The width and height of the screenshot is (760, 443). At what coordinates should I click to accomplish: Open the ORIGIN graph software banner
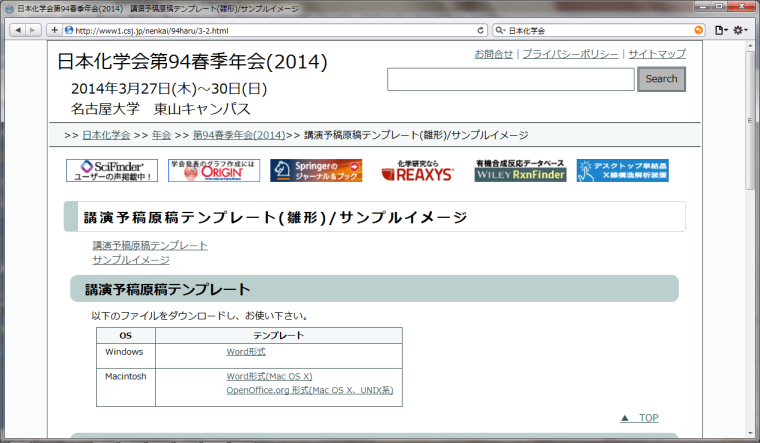point(214,171)
